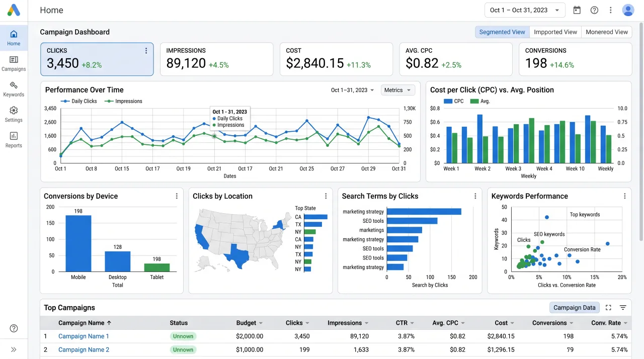
Task: Click the Campaign Dashboard heading
Action: [x=74, y=32]
